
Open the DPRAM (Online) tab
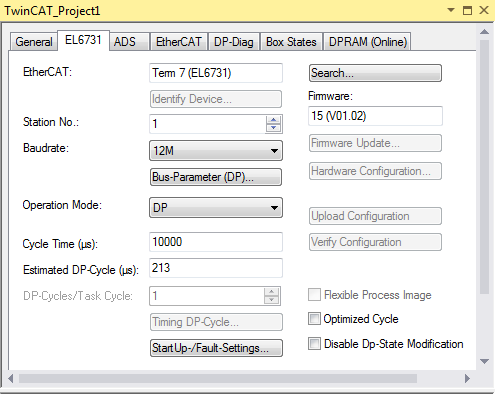point(368,42)
